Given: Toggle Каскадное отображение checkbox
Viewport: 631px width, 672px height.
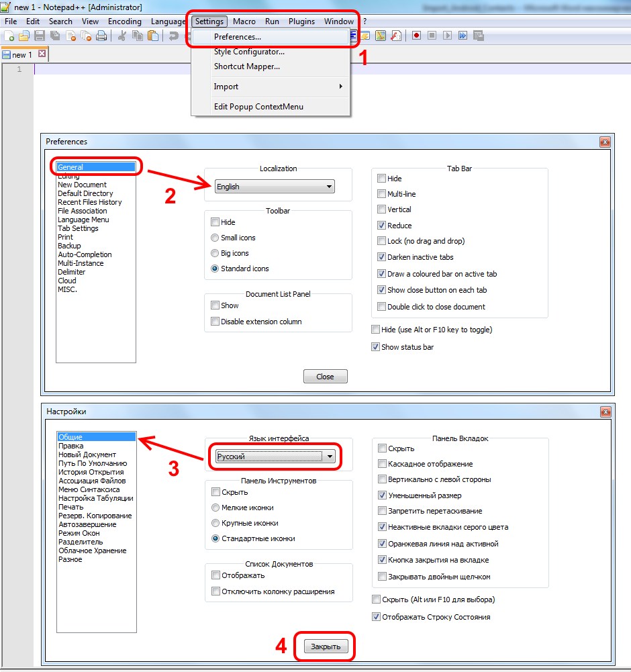Looking at the screenshot, I should pyautogui.click(x=382, y=464).
